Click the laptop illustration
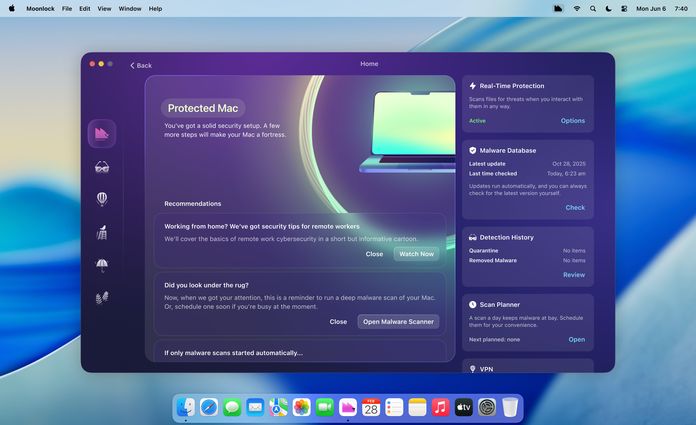This screenshot has height=425, width=696. click(x=407, y=132)
